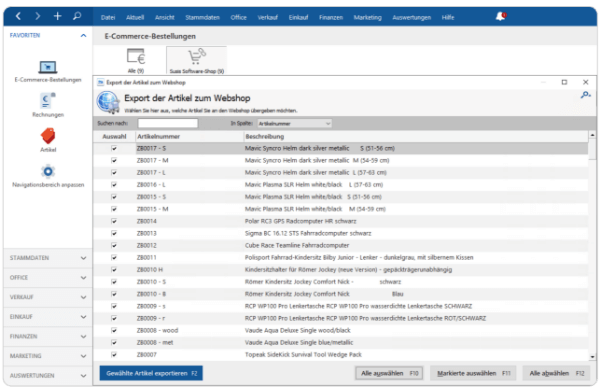Open the Finanzen menu in top bar
This screenshot has height=392, width=600.
tap(331, 17)
